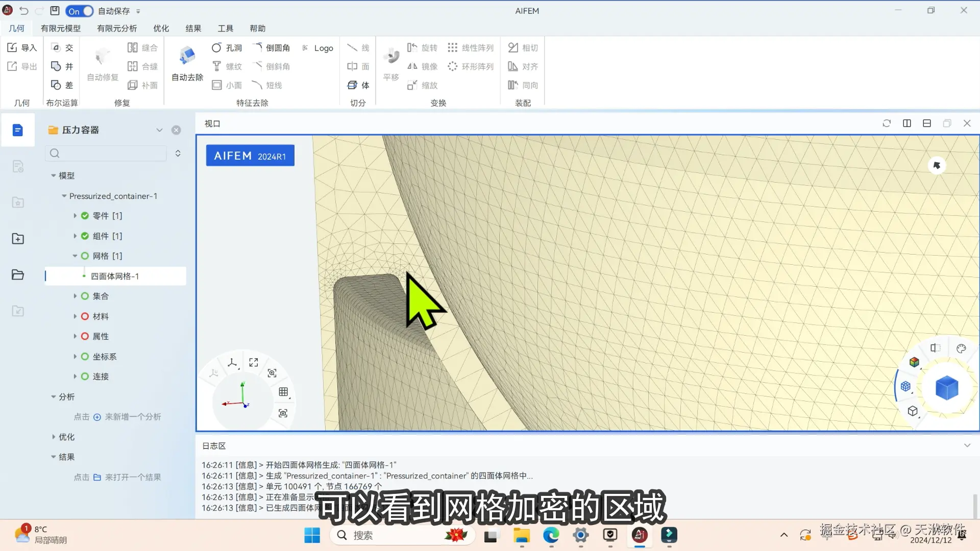Click the 材料 red status circle

pos(85,316)
